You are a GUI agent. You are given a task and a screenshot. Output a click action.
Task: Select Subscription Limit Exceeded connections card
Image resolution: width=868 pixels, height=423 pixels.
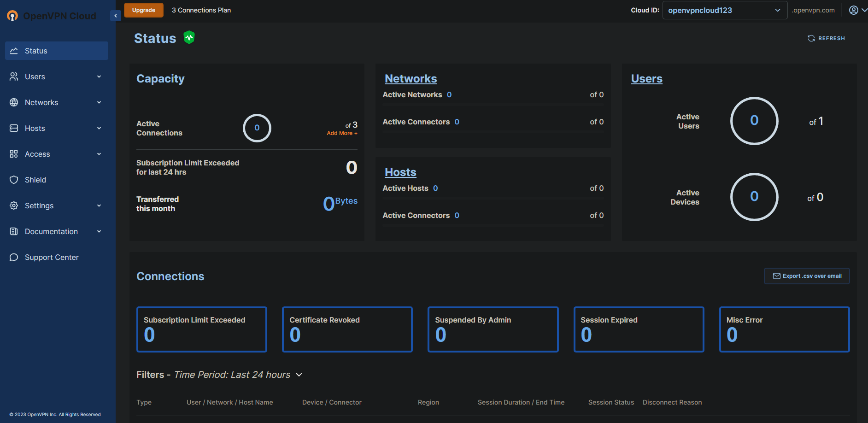(x=202, y=329)
